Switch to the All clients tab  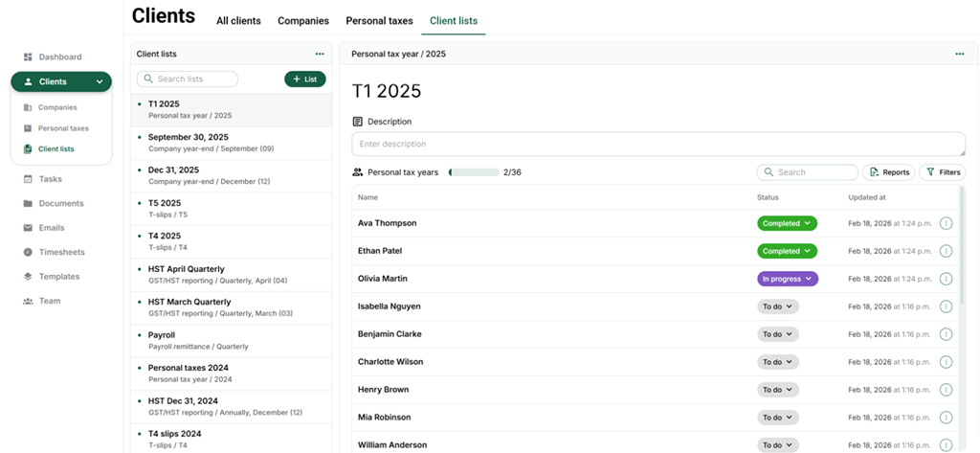(238, 21)
